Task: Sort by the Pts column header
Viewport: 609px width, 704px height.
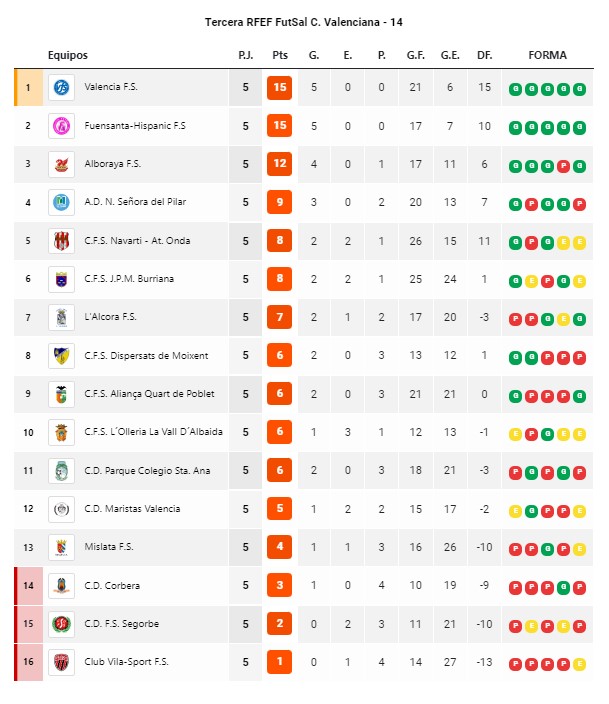Action: coord(280,55)
